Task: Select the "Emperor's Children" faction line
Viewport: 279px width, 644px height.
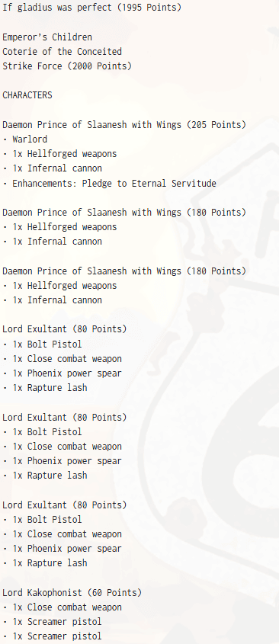Action: coord(47,37)
